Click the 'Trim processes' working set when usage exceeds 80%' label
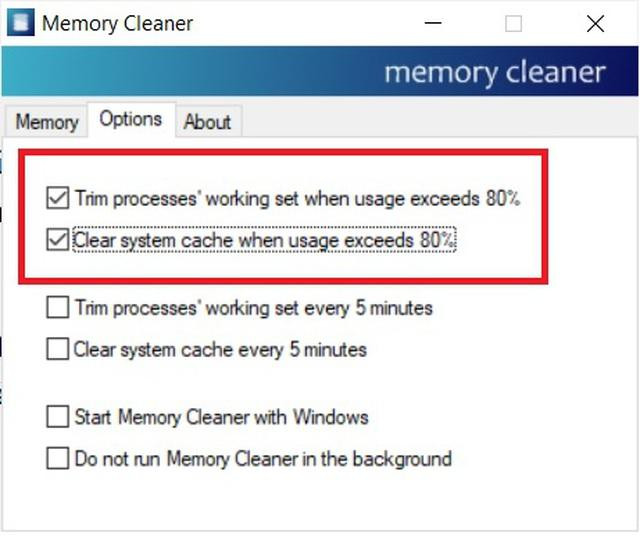The width and height of the screenshot is (640, 536). [x=297, y=199]
